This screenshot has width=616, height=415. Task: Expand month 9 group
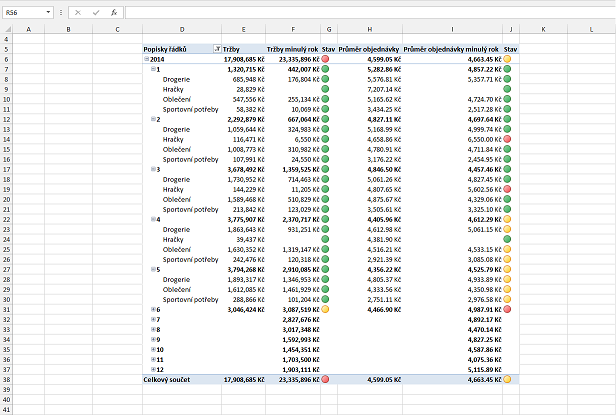pos(154,339)
